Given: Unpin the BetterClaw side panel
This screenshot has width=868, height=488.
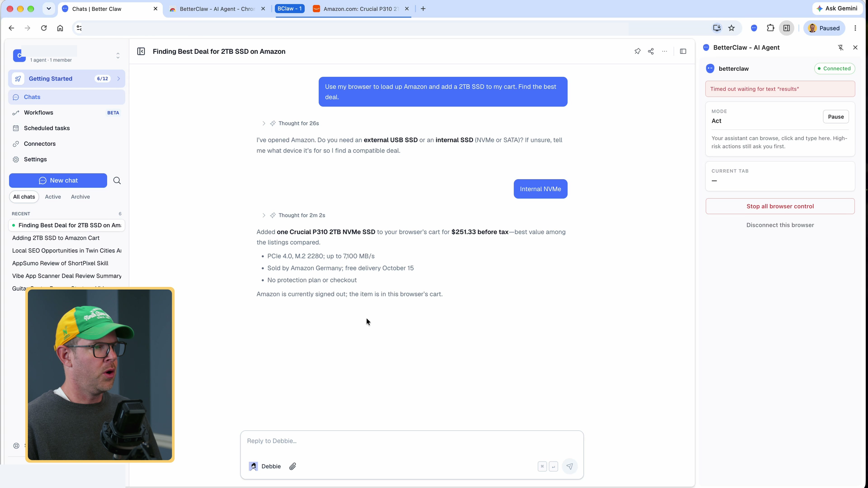Looking at the screenshot, I should point(841,48).
